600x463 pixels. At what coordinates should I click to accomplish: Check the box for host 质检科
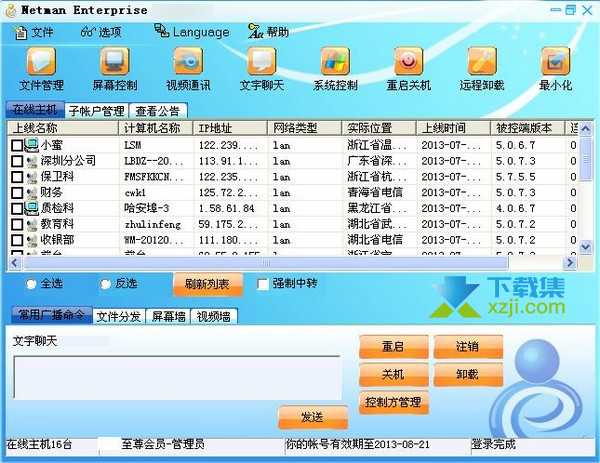point(17,209)
